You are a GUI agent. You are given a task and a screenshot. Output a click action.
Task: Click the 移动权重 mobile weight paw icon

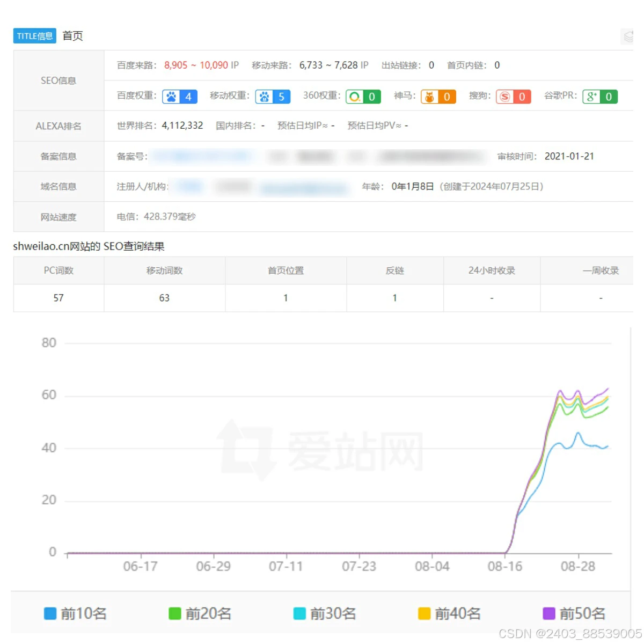tap(265, 97)
